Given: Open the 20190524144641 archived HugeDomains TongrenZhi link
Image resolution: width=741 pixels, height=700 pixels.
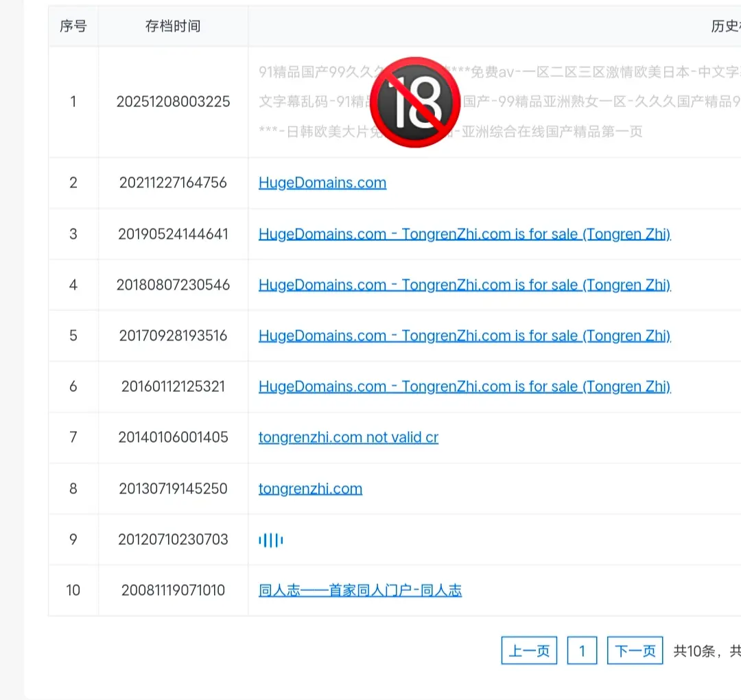Looking at the screenshot, I should click(x=464, y=234).
